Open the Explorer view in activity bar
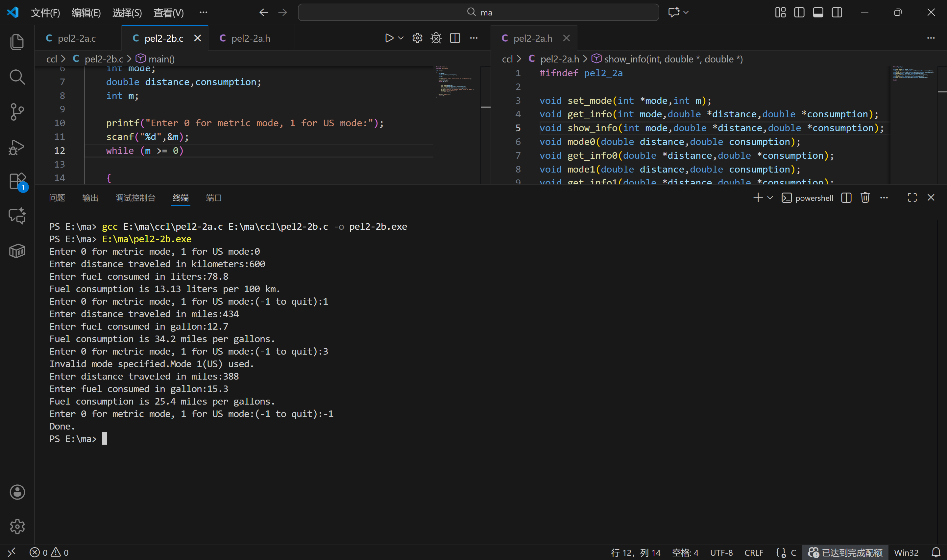The height and width of the screenshot is (560, 947). click(x=17, y=42)
